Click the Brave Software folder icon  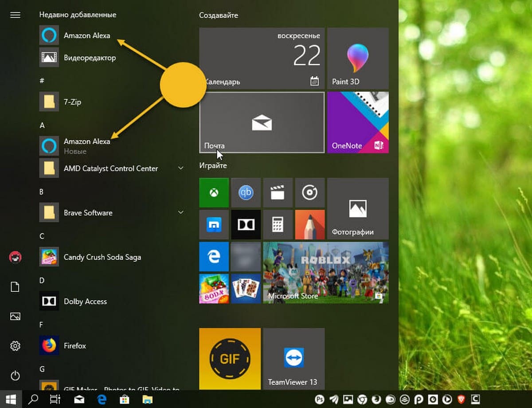(49, 213)
